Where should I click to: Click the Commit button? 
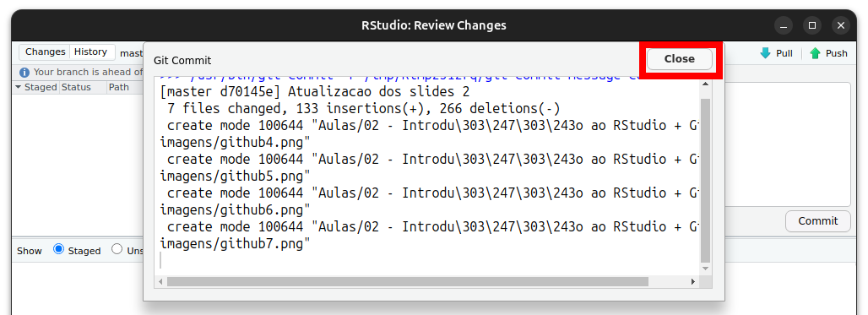817,221
